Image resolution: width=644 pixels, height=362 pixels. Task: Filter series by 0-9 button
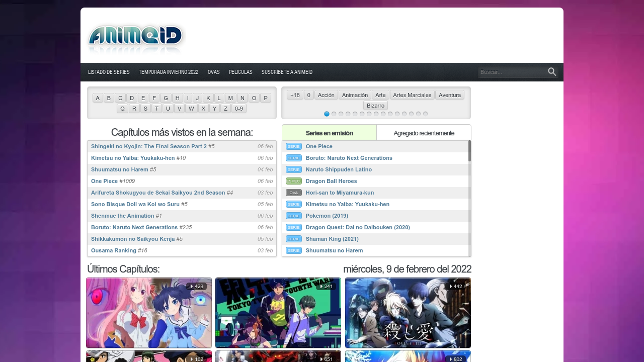coord(239,109)
